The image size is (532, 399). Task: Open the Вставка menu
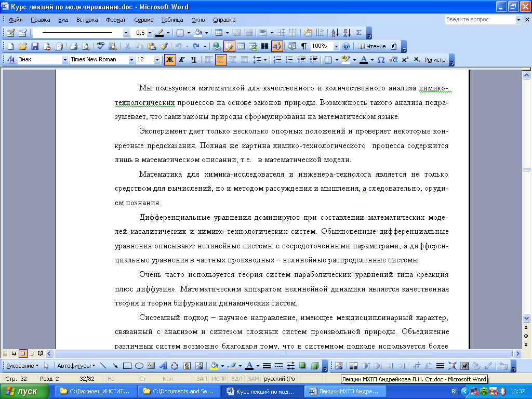87,20
